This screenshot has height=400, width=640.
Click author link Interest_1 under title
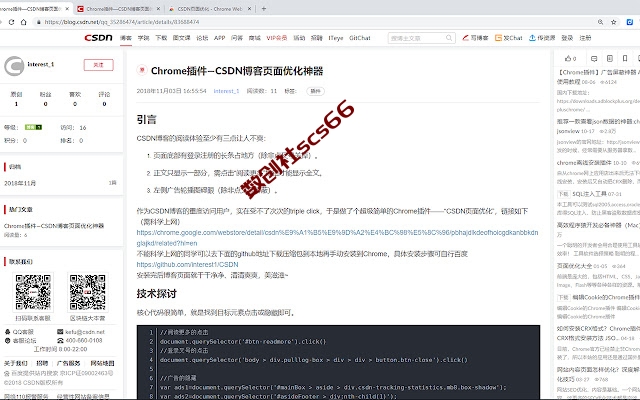click(x=226, y=91)
